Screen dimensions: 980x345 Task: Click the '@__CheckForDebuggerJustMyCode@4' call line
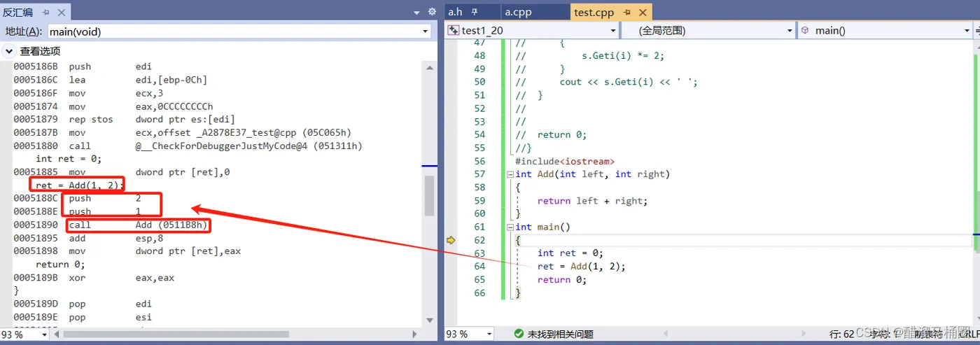188,146
